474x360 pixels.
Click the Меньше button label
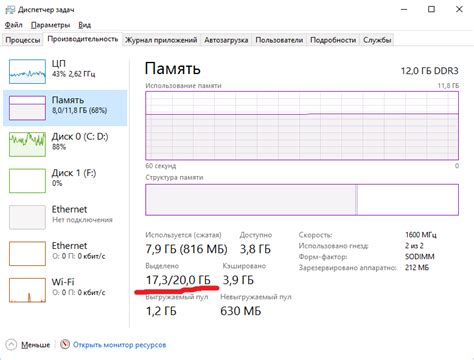pos(36,345)
